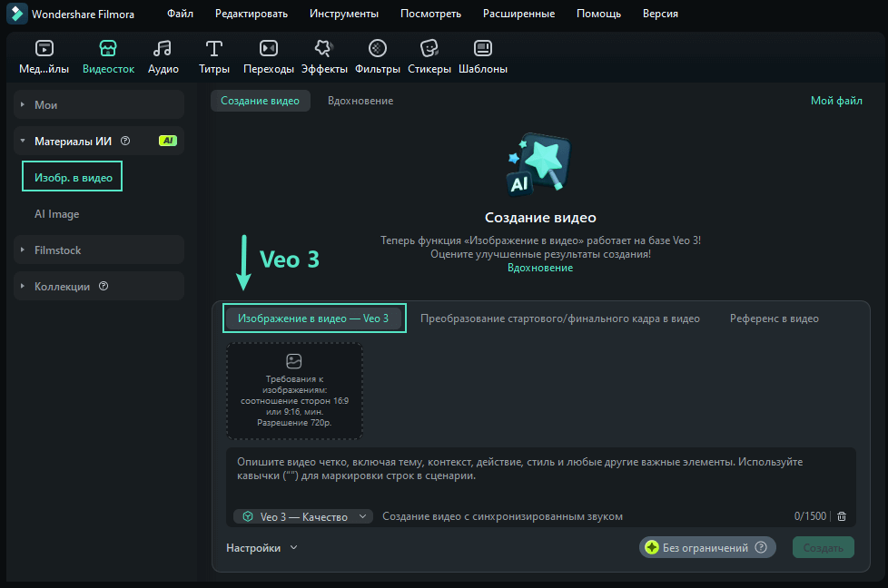888x588 pixels.
Task: Open the Файл menu
Action: pyautogui.click(x=180, y=14)
